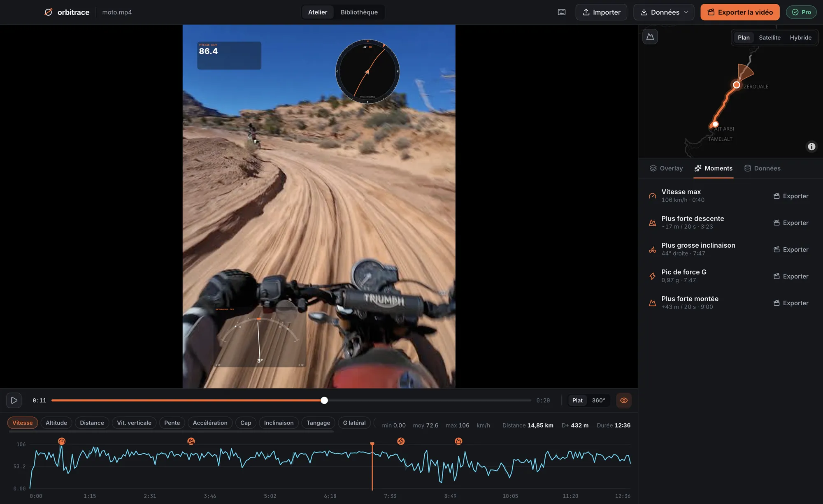The image size is (823, 504).
Task: Select the Inclinaison chart metric
Action: [279, 423]
